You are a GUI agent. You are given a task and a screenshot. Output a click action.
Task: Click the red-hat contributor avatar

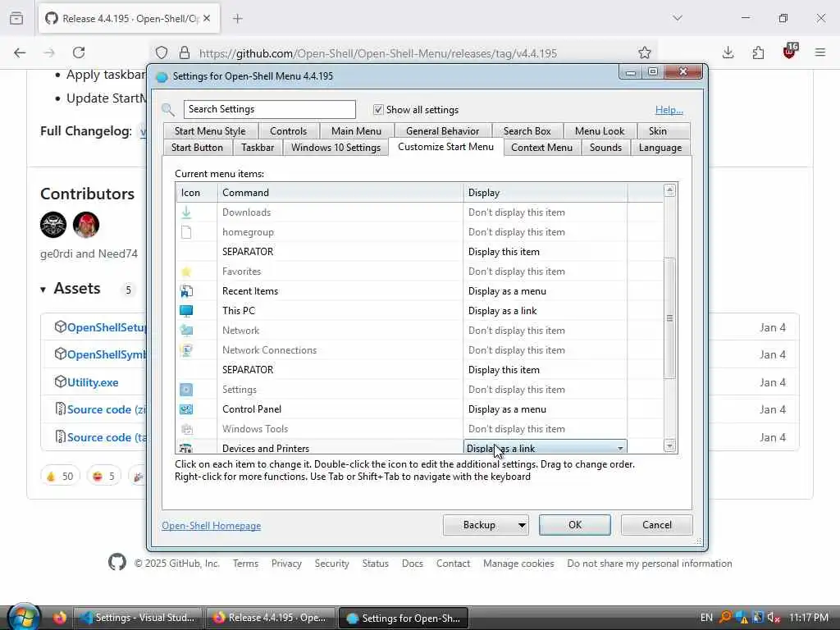86,225
